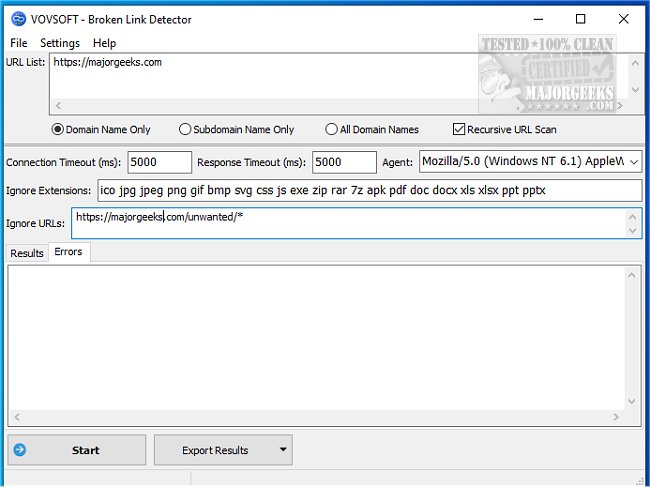Select the All Domain Names option
The width and height of the screenshot is (650, 487).
tap(372, 129)
